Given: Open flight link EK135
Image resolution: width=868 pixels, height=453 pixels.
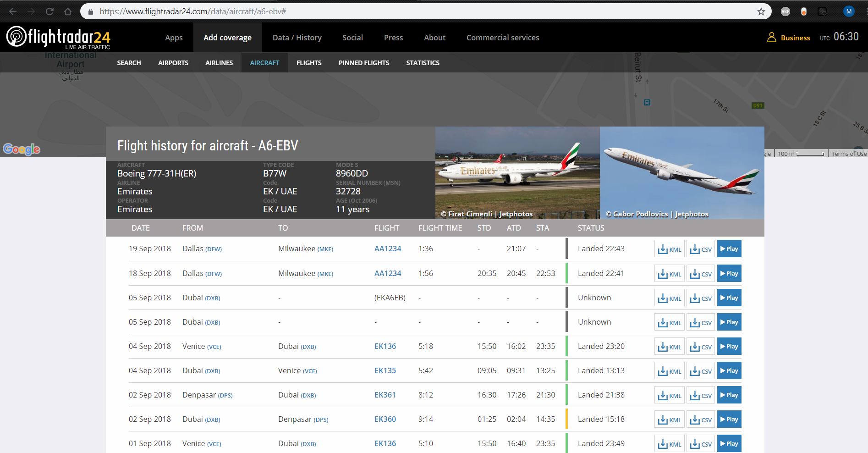Looking at the screenshot, I should point(385,370).
